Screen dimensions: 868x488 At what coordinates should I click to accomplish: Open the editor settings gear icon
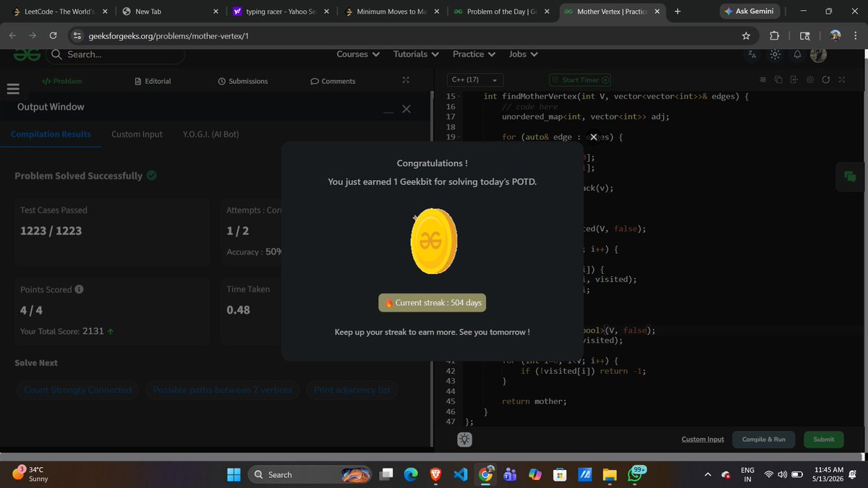810,80
